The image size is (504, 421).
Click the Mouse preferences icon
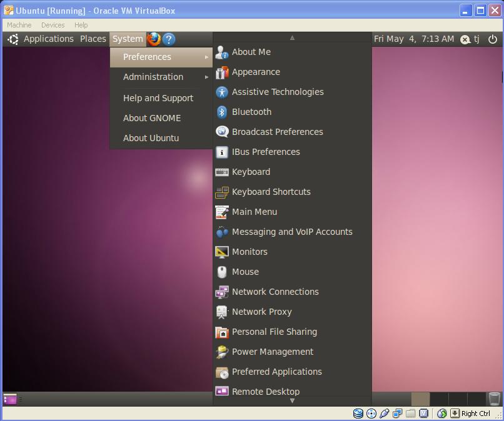pyautogui.click(x=222, y=272)
